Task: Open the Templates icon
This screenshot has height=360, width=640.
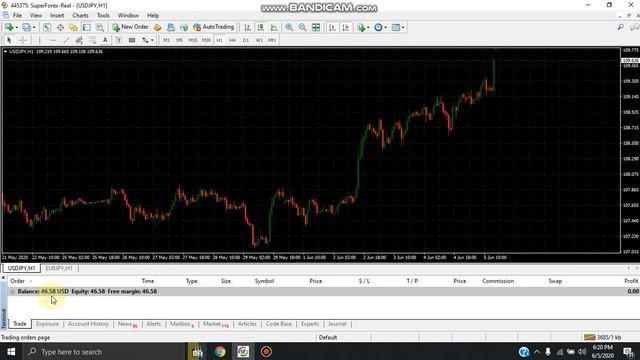Action: 396,27
